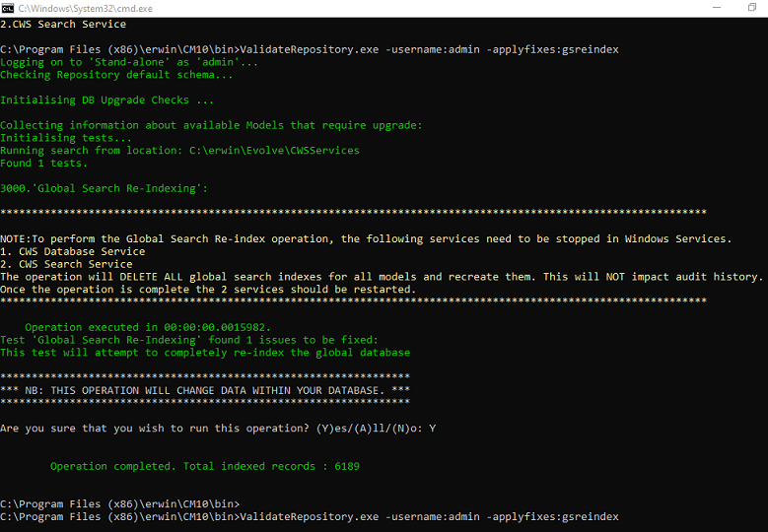Click the "Initialising DB Upgrade Checks" text
The width and height of the screenshot is (768, 532).
click(106, 100)
